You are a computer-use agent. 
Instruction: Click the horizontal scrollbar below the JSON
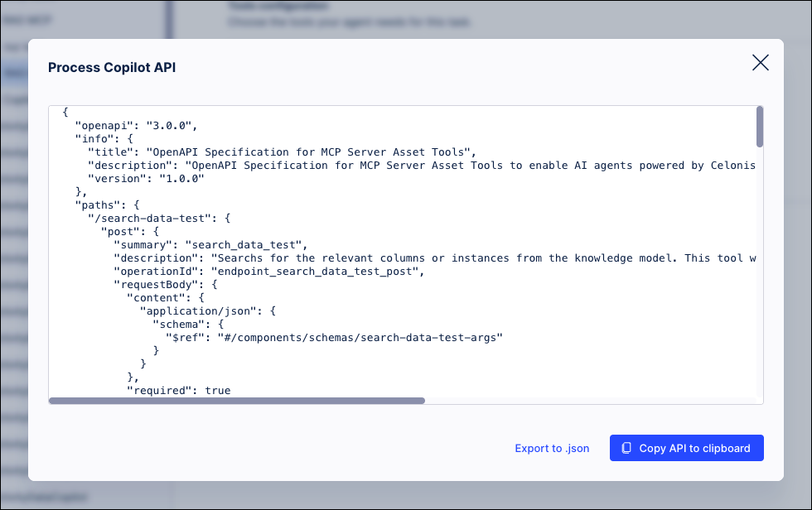tap(236, 400)
